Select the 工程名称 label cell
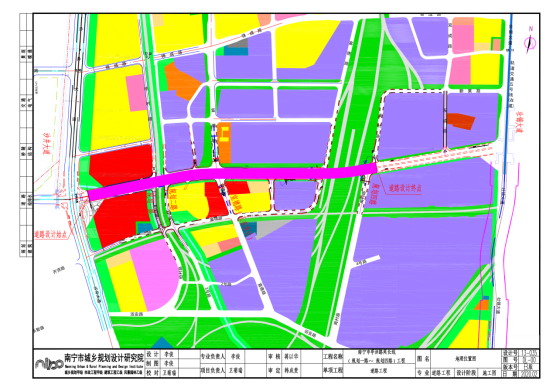Viewport: 554px width, 392px height. tap(333, 357)
